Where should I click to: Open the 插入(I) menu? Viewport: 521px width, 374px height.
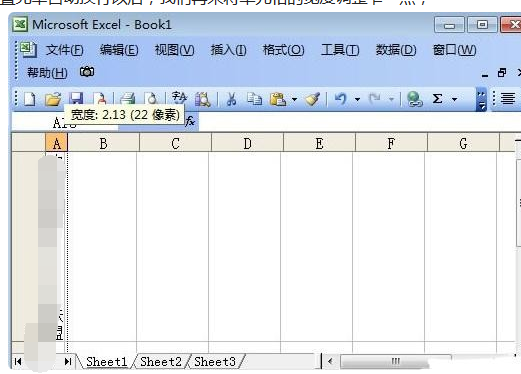pyautogui.click(x=228, y=50)
